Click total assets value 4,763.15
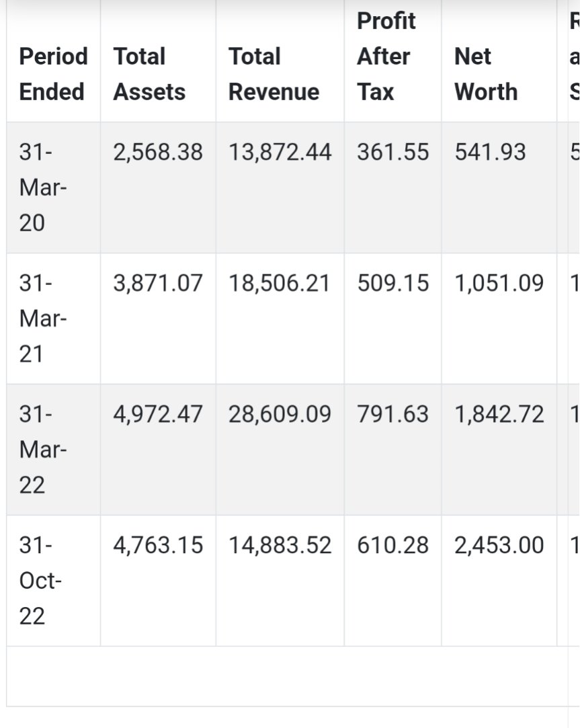 coord(158,545)
